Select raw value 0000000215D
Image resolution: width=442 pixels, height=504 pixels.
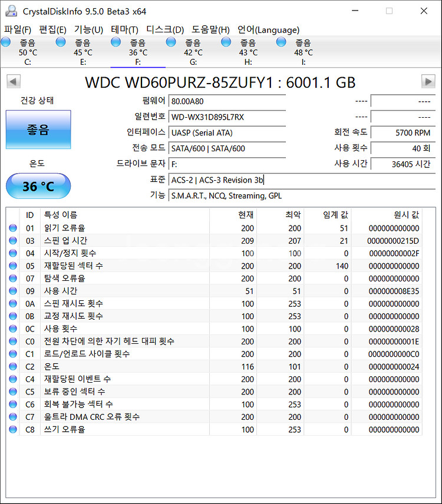[x=393, y=241]
